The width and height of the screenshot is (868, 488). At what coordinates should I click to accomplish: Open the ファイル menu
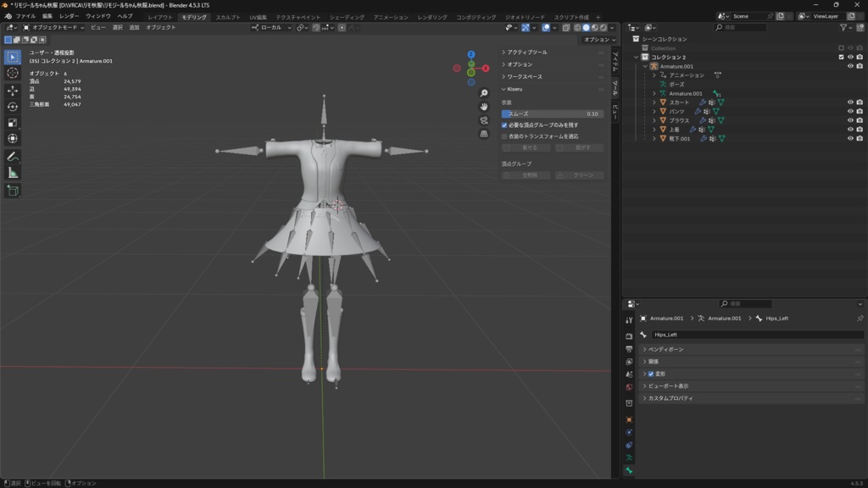click(x=25, y=16)
